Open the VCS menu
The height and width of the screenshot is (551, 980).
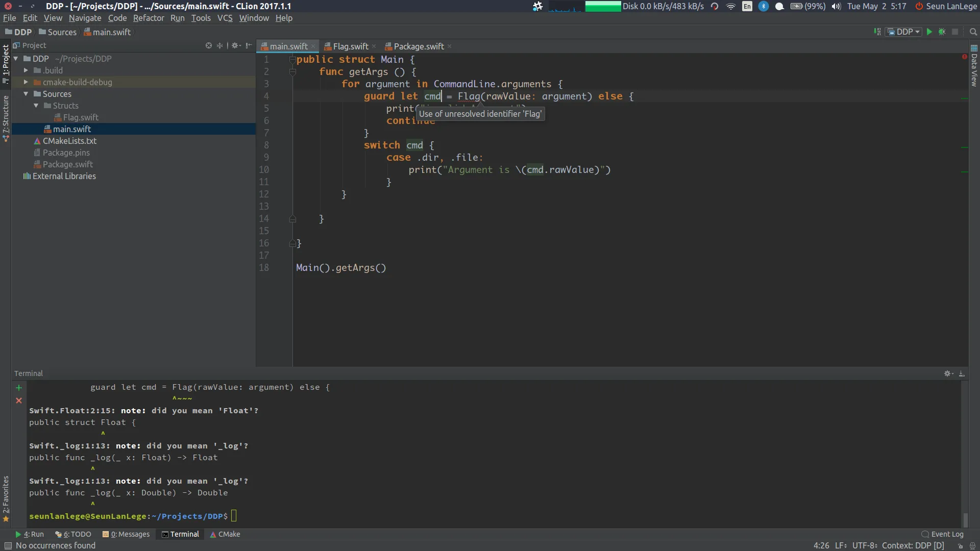pos(224,17)
